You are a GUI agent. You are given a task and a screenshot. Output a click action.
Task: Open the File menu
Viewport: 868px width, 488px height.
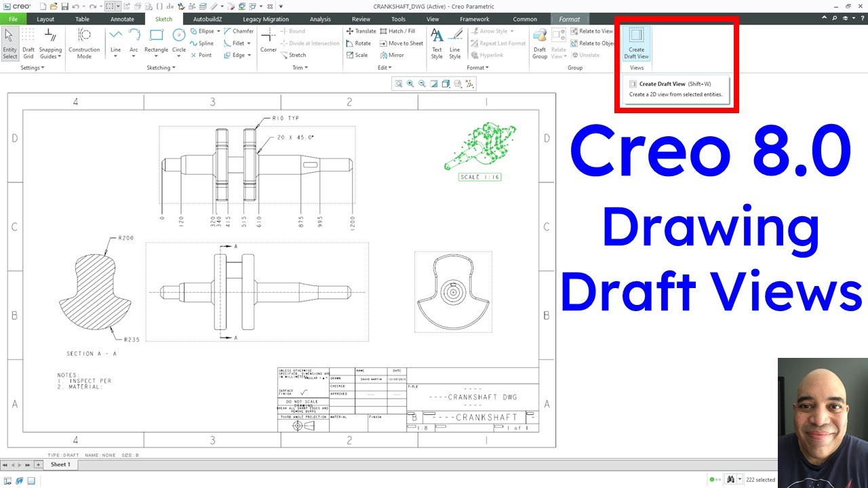(x=13, y=19)
